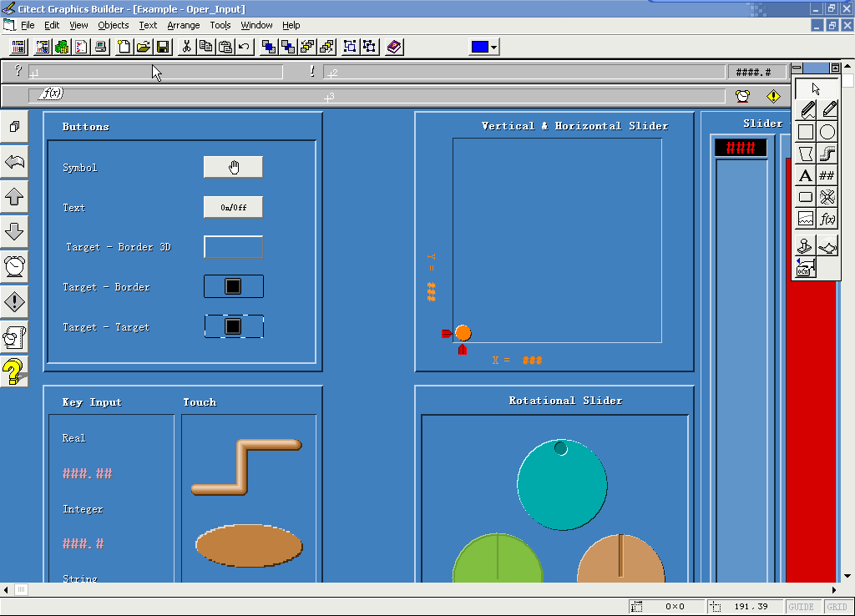Click the Undo arrow icon
The image size is (855, 616).
(245, 47)
